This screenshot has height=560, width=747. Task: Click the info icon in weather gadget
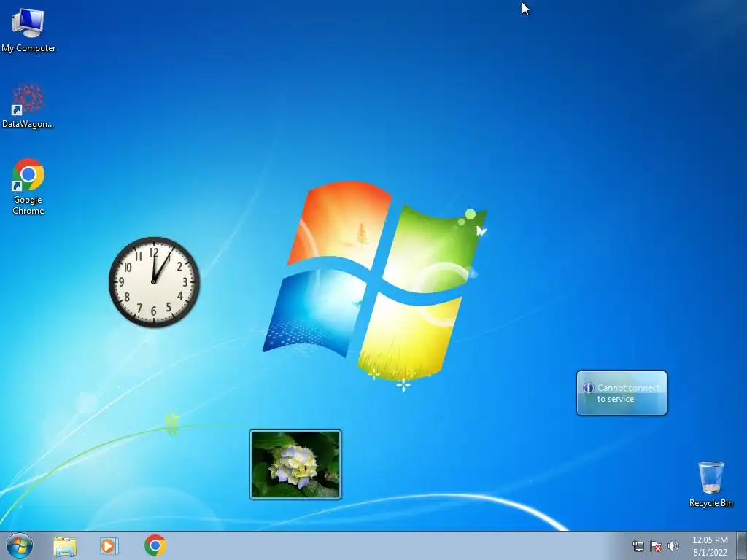click(589, 388)
